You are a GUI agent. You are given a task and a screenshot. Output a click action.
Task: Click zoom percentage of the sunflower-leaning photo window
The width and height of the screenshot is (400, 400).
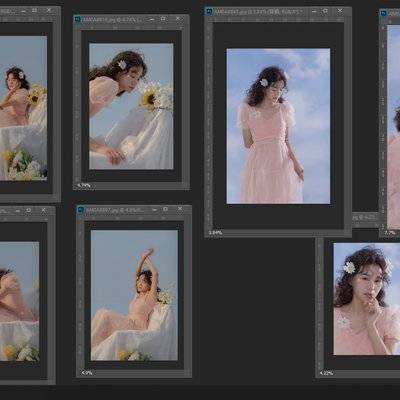(84, 185)
